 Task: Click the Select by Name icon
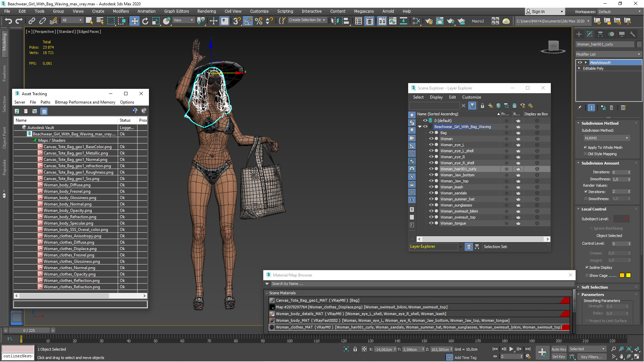point(100,21)
